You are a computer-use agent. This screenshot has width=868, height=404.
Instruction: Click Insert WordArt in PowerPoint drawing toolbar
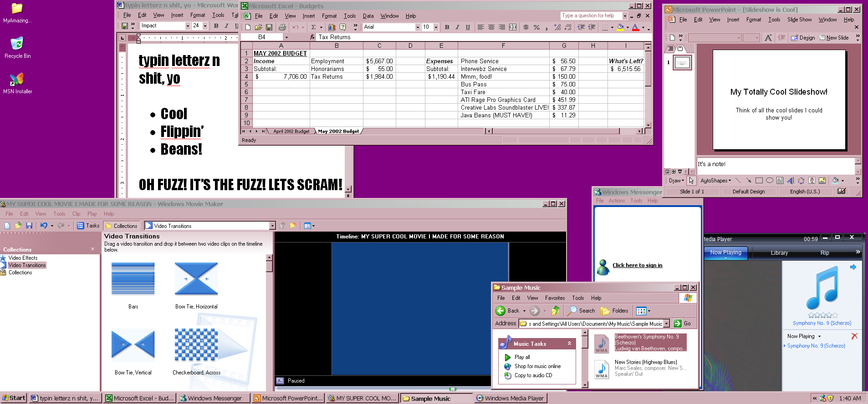[791, 181]
